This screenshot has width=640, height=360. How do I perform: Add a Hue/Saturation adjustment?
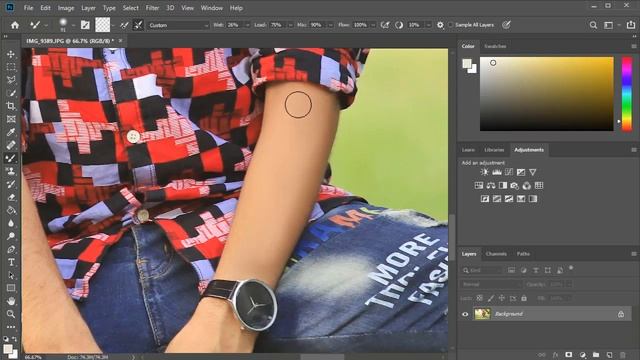point(479,186)
